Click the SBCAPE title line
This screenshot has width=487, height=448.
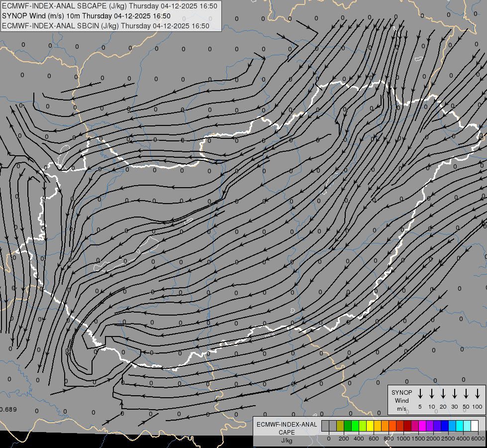click(x=109, y=6)
